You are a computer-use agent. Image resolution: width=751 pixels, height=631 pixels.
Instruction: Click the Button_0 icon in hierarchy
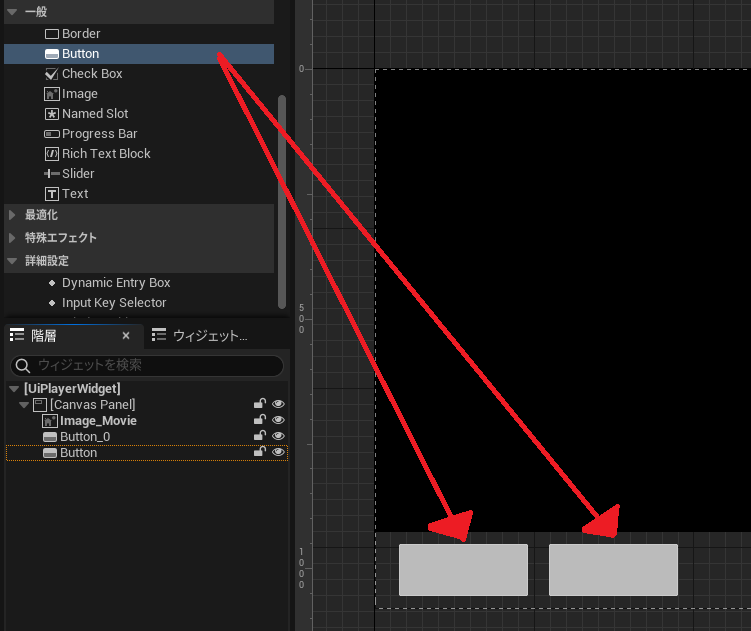coord(50,437)
